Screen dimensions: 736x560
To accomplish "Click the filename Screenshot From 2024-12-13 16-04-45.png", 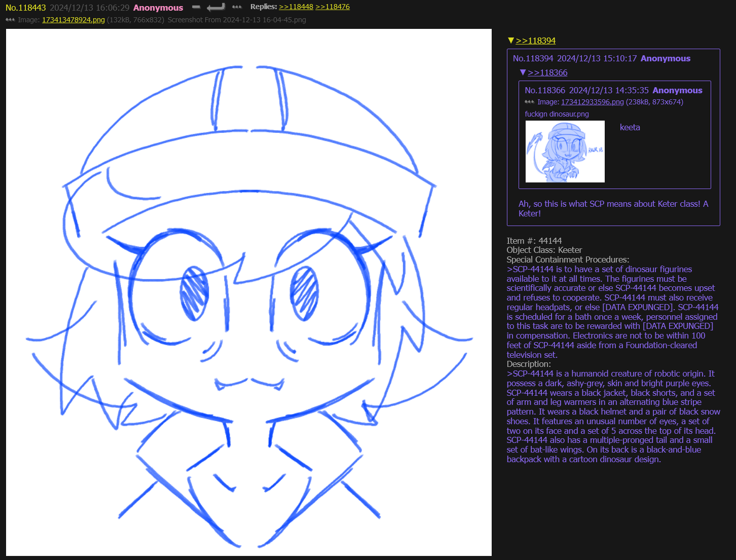I will click(x=237, y=20).
